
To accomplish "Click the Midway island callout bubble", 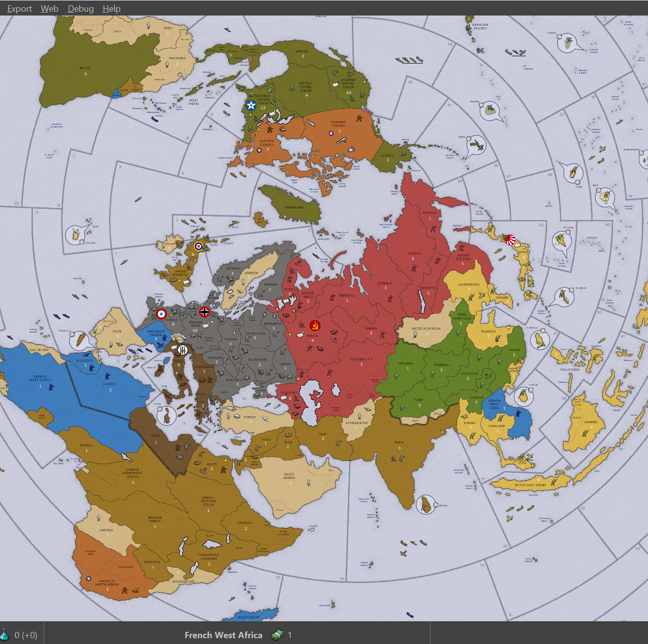I will point(490,111).
